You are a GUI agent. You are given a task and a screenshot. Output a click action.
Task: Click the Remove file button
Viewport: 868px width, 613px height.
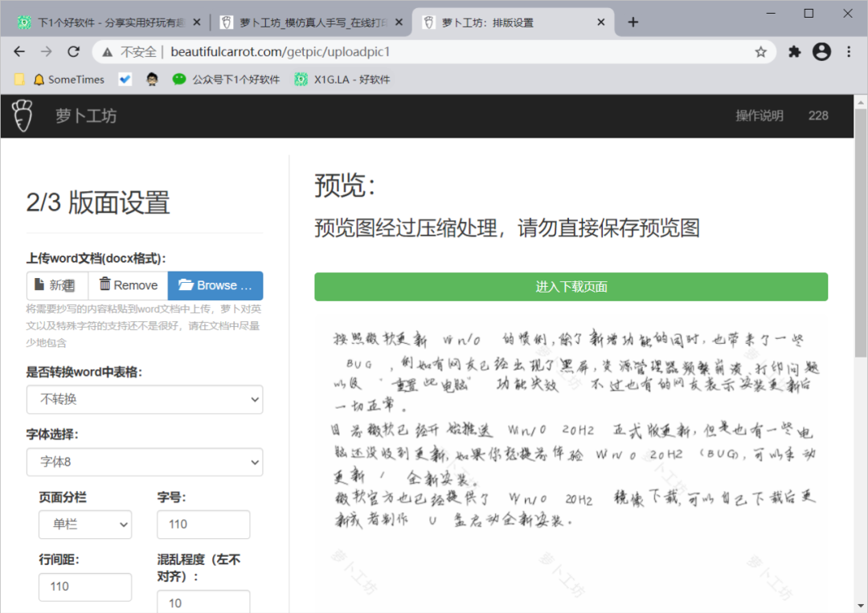tap(128, 285)
